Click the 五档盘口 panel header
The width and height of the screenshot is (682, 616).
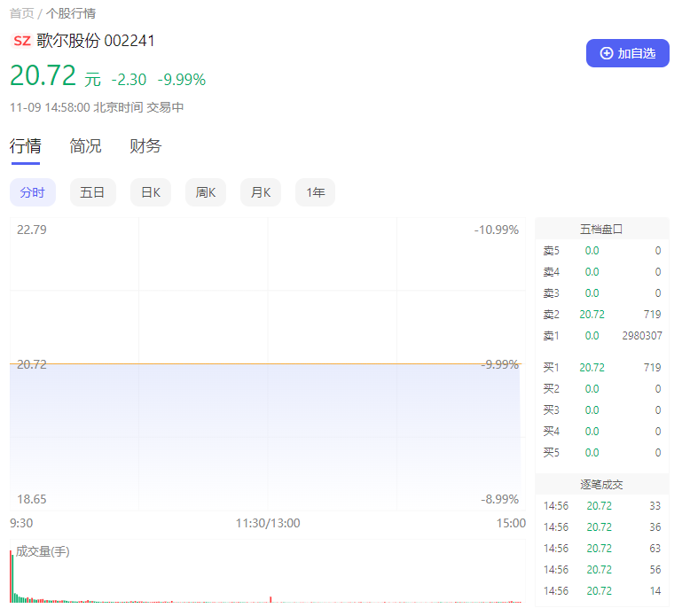(x=601, y=229)
